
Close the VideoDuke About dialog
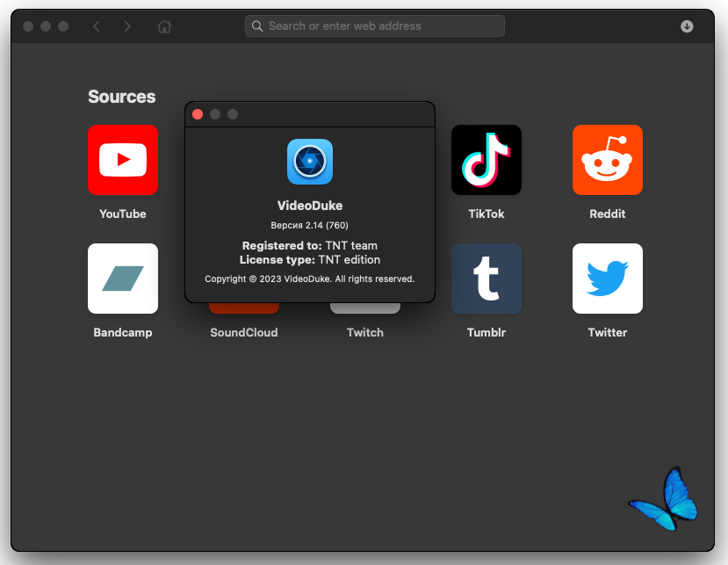198,114
